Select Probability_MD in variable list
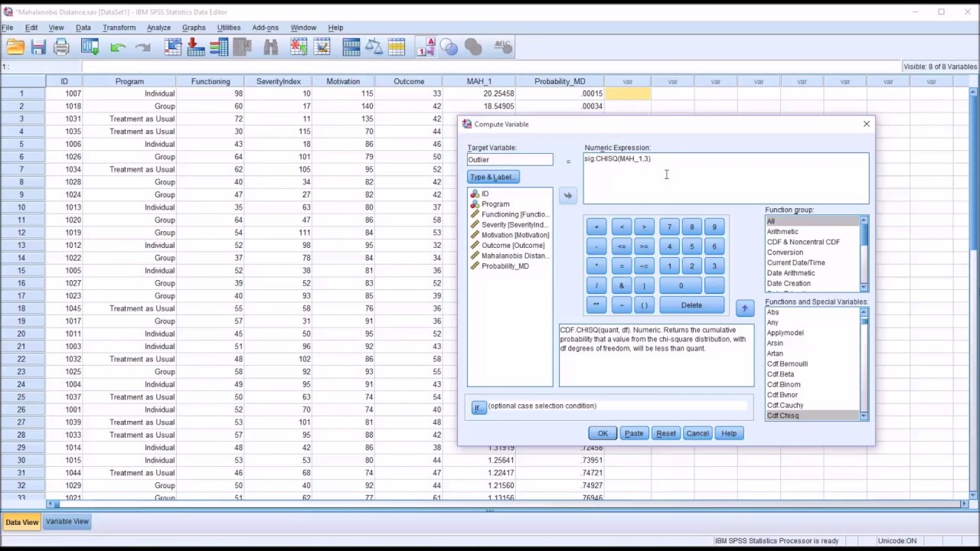The height and width of the screenshot is (551, 980). [505, 266]
